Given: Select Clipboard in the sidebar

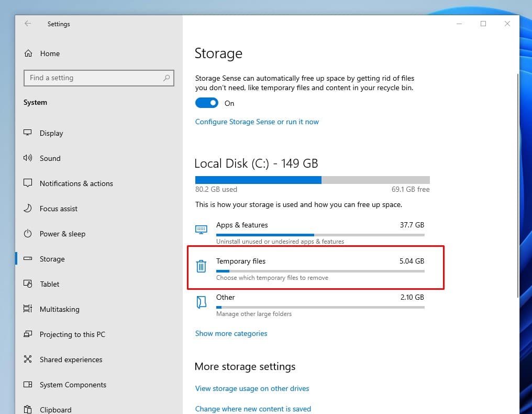Looking at the screenshot, I should [56, 409].
